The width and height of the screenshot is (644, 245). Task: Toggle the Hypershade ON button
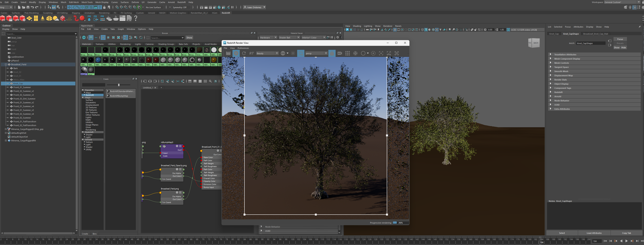84,38
